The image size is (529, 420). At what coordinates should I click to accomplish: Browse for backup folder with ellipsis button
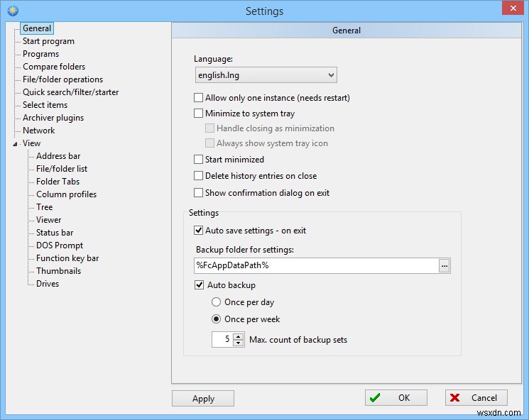[445, 266]
